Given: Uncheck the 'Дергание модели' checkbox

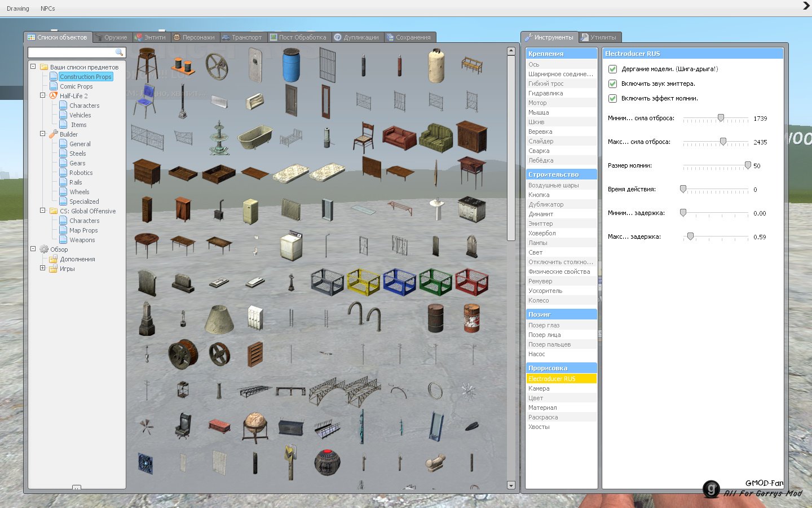Looking at the screenshot, I should [612, 69].
